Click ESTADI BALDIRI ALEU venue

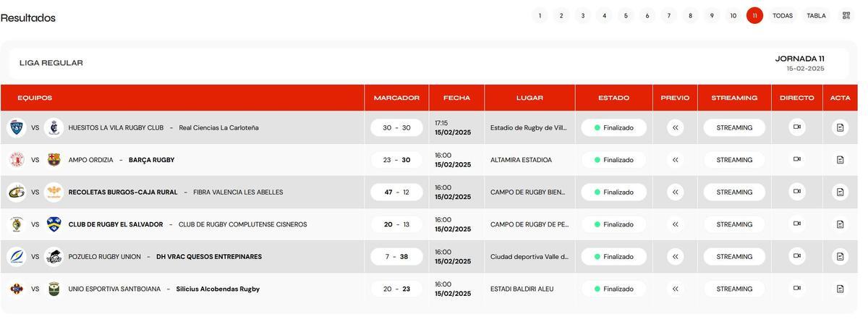pyautogui.click(x=522, y=289)
